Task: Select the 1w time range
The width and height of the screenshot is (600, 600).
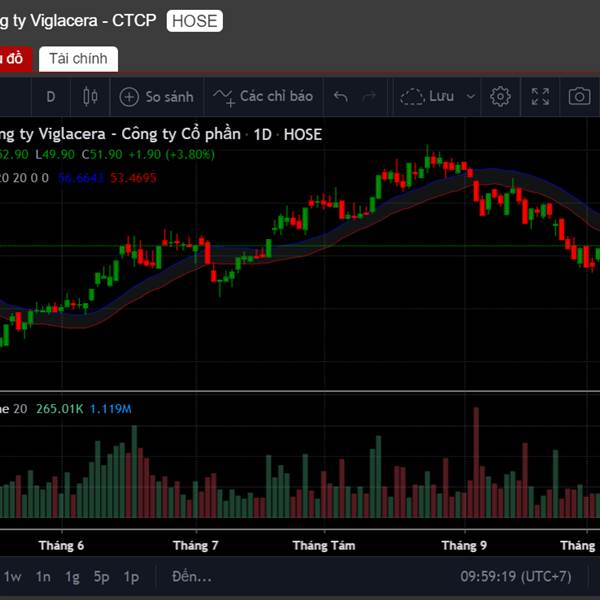Action: coord(12,576)
